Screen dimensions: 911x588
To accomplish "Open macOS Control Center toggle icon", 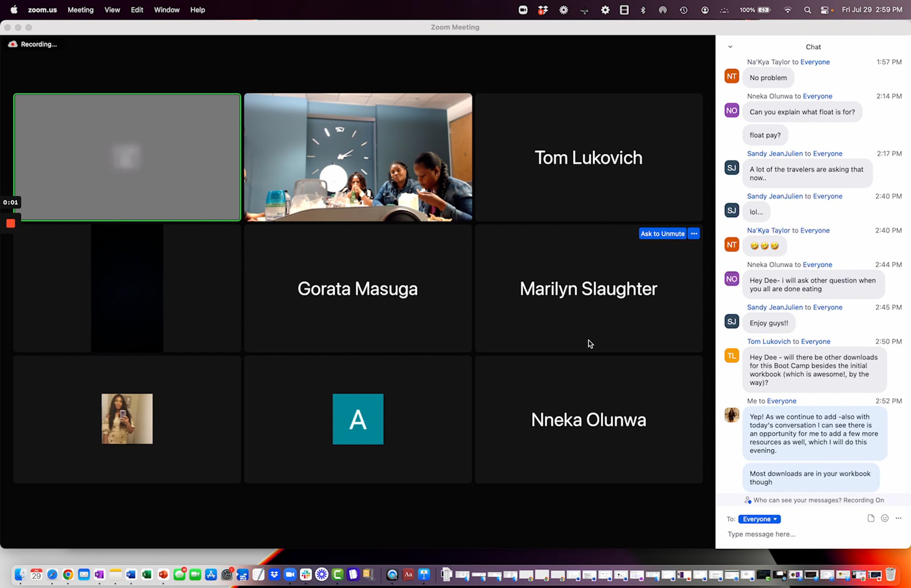I will tap(824, 10).
